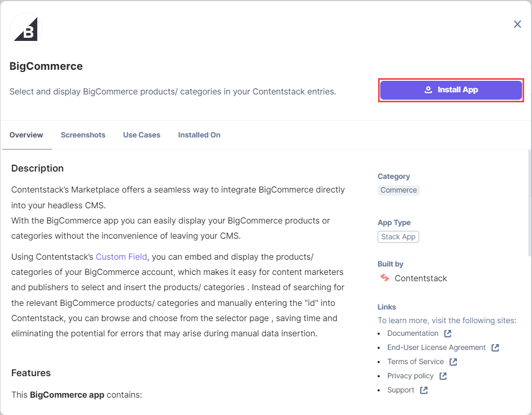Viewport: 532px width, 415px height.
Task: Click the BigCommerce title heading
Action: click(46, 66)
